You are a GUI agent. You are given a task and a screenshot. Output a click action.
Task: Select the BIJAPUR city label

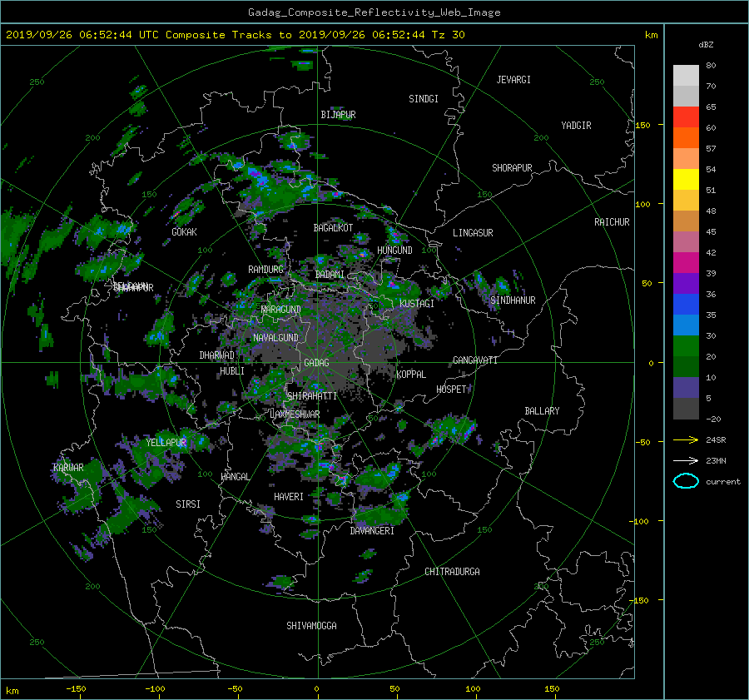click(x=338, y=115)
